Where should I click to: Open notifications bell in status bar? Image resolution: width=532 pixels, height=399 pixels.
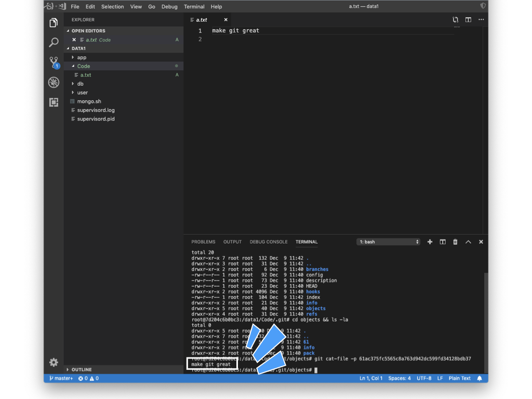480,378
